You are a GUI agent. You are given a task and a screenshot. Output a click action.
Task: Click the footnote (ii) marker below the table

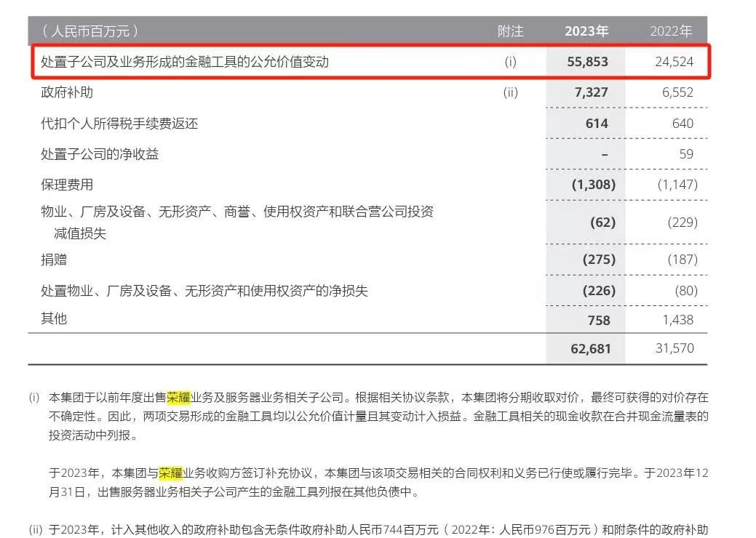[x=36, y=529]
